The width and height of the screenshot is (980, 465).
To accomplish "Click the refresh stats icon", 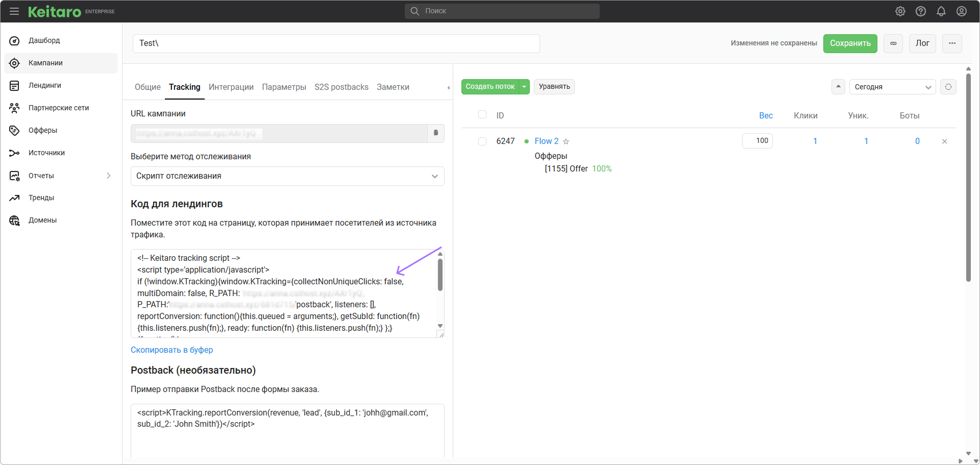I will (948, 87).
